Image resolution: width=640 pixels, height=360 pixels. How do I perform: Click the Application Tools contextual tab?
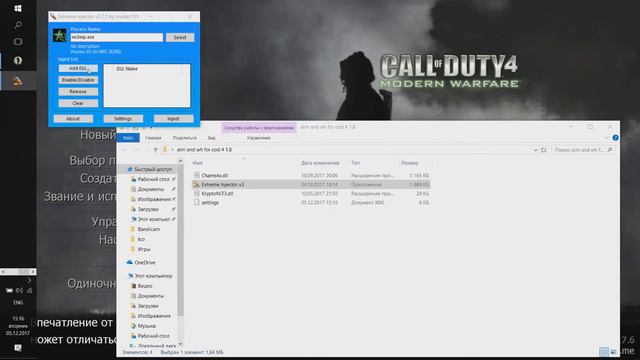[x=259, y=128]
